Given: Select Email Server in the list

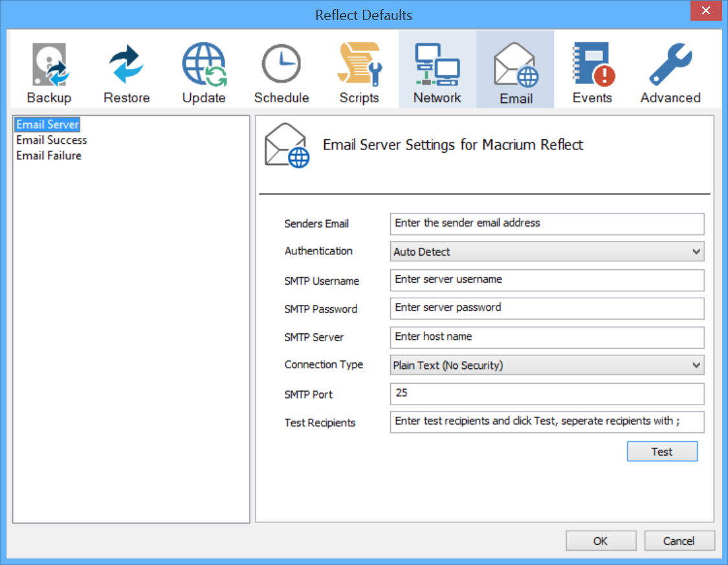Looking at the screenshot, I should (48, 124).
